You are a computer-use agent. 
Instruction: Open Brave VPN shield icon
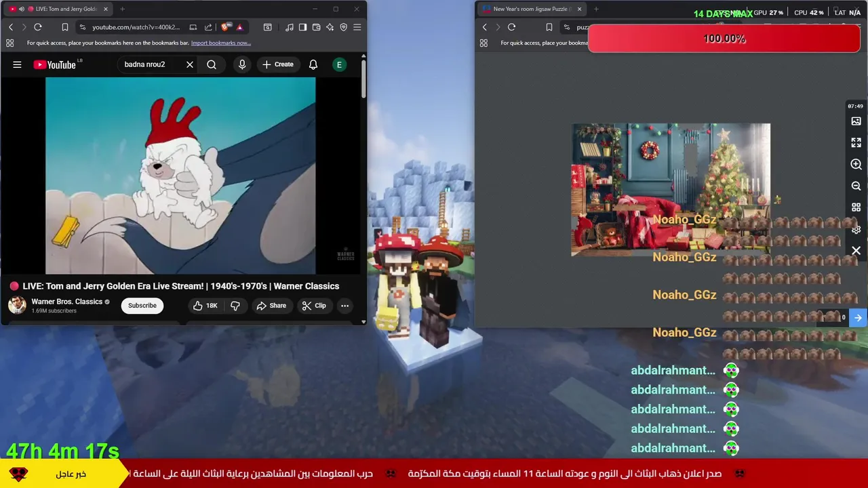click(343, 27)
